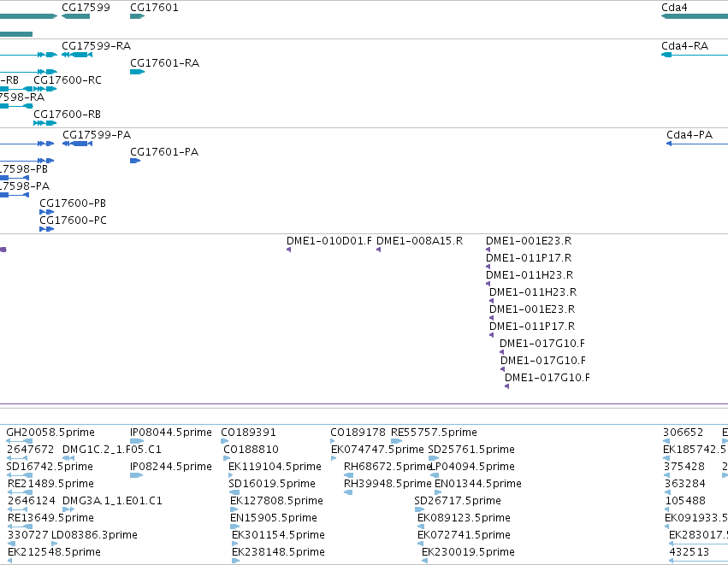The image size is (728, 565).
Task: Select EST label 105488
Action: 685,501
